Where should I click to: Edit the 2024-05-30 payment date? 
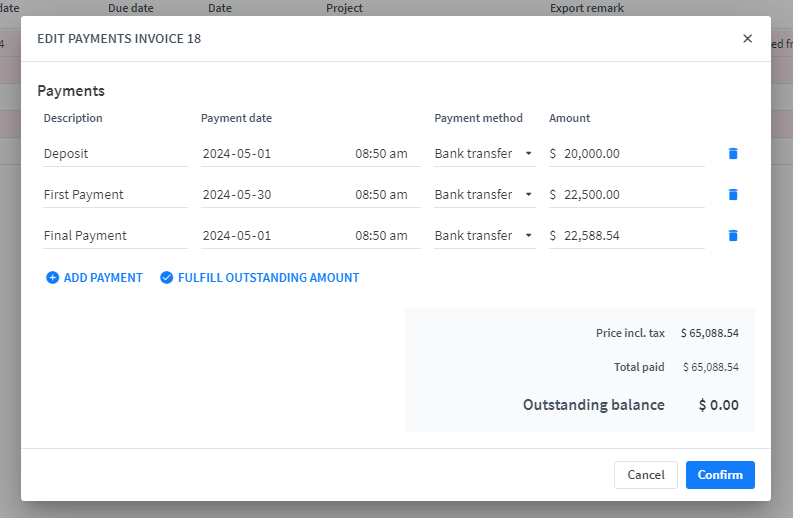tap(237, 194)
